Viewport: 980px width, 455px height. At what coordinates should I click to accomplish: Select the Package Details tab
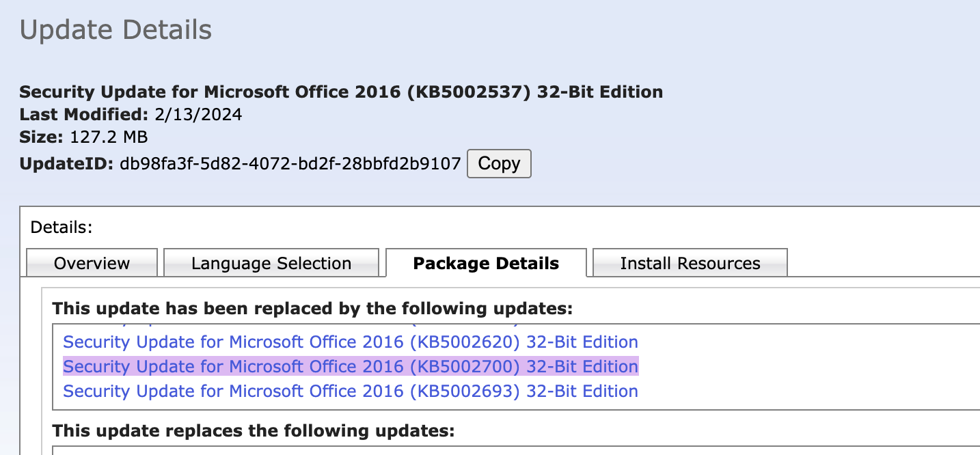coord(486,263)
